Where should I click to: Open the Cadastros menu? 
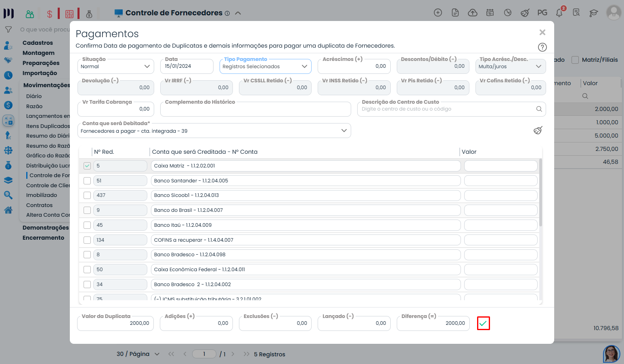pos(38,43)
